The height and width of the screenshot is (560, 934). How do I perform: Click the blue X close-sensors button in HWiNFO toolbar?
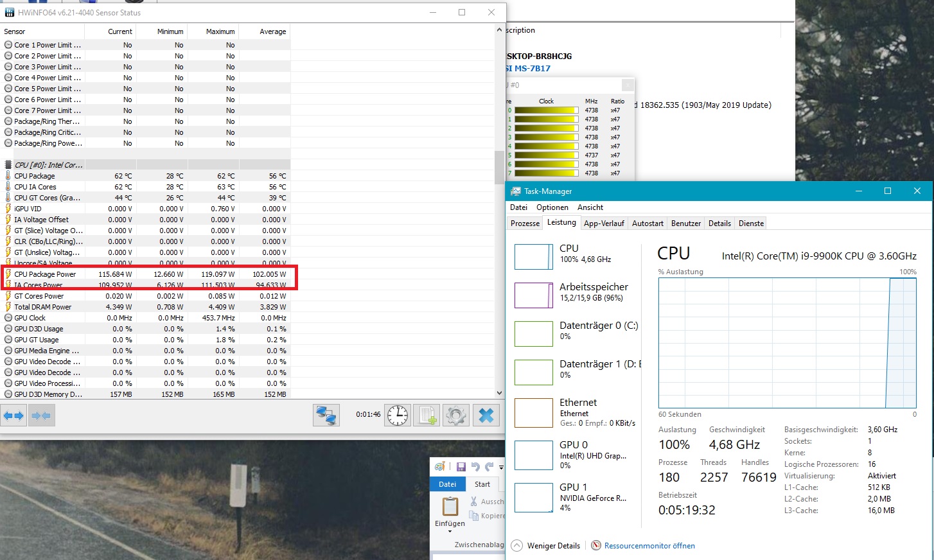tap(486, 416)
